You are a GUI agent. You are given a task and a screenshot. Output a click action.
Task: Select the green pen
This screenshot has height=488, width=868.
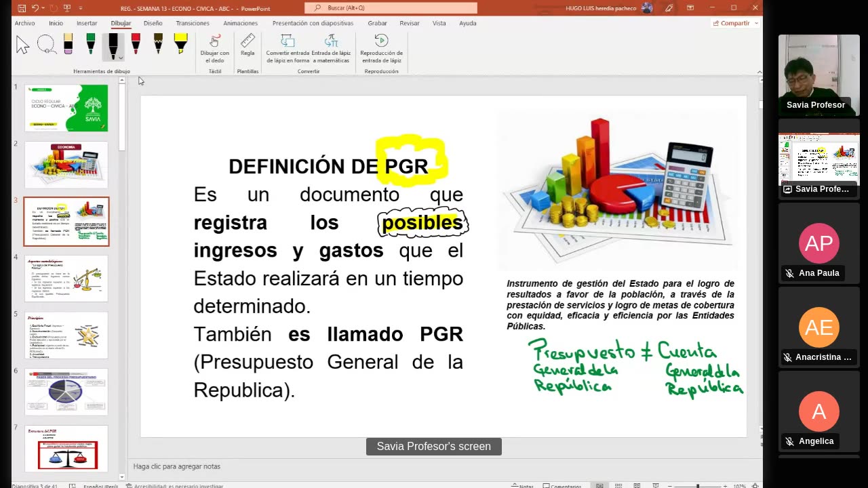point(90,44)
